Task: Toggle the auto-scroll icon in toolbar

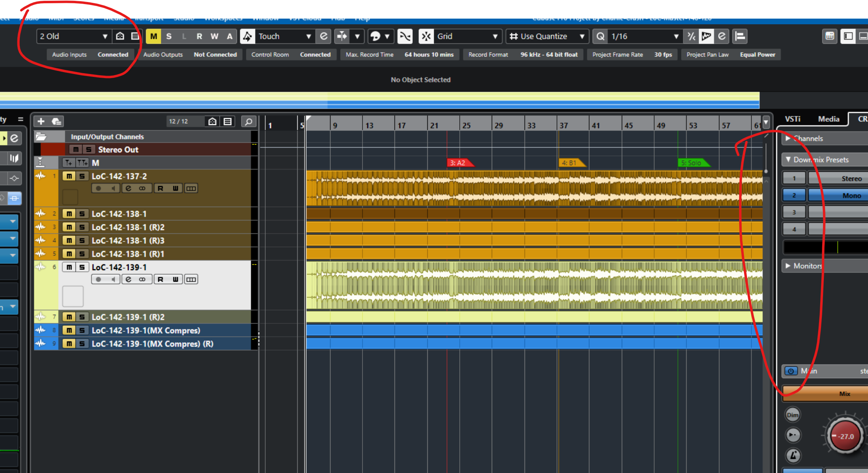Action: point(342,36)
